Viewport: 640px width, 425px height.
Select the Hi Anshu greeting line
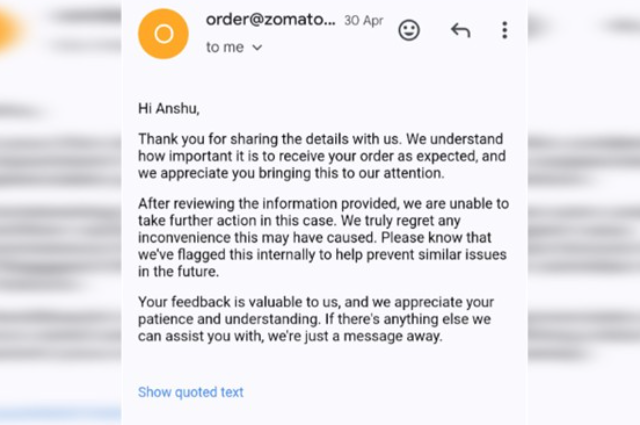pos(169,109)
